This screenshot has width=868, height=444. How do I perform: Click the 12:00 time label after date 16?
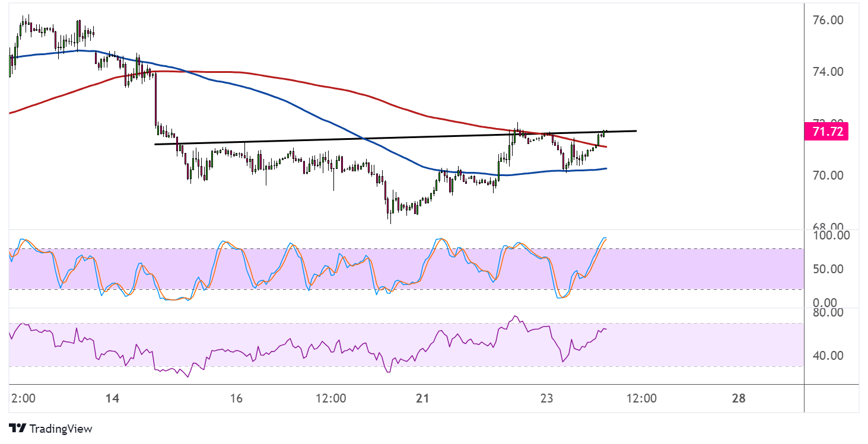coord(330,398)
